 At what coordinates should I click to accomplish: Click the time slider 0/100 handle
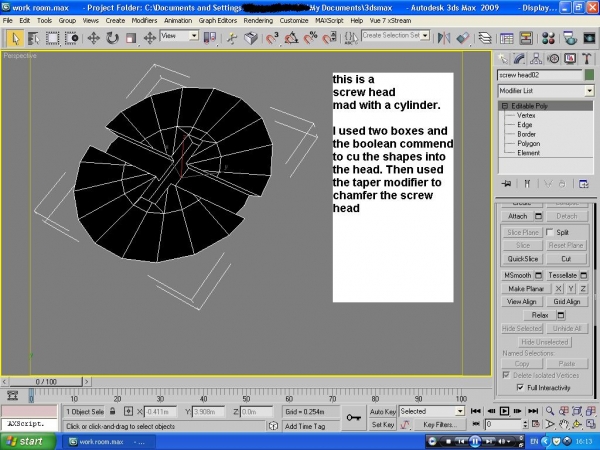coord(46,382)
